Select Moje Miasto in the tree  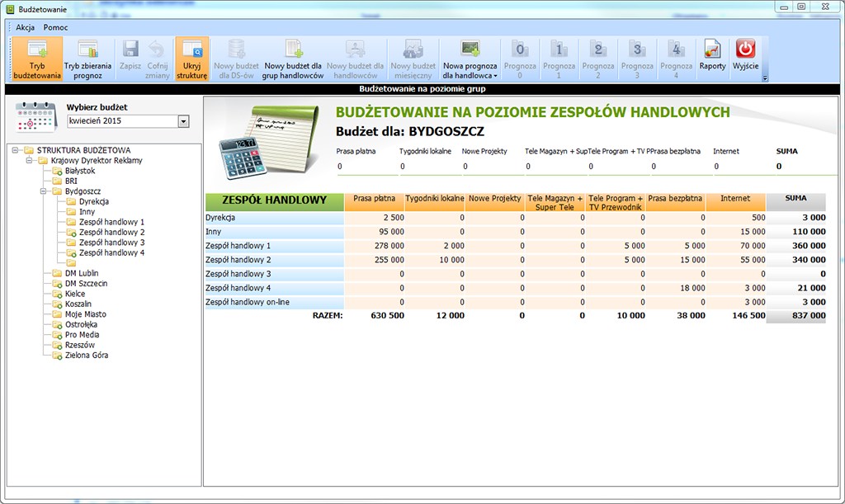pyautogui.click(x=86, y=314)
